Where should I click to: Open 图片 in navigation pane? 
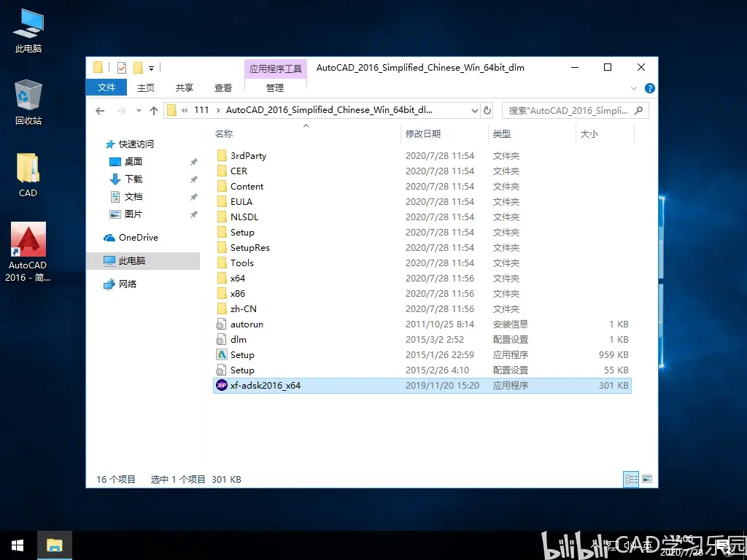point(133,214)
